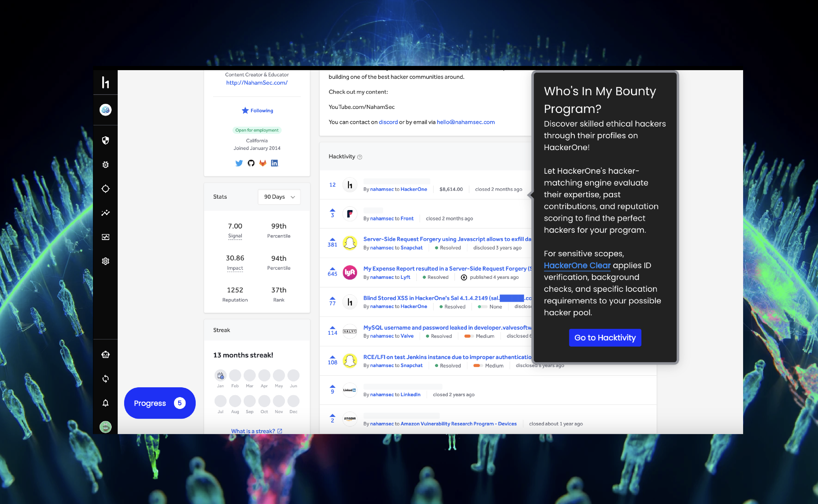Viewport: 818px width, 504px height.
Task: Open the discord contact link
Action: pos(388,122)
